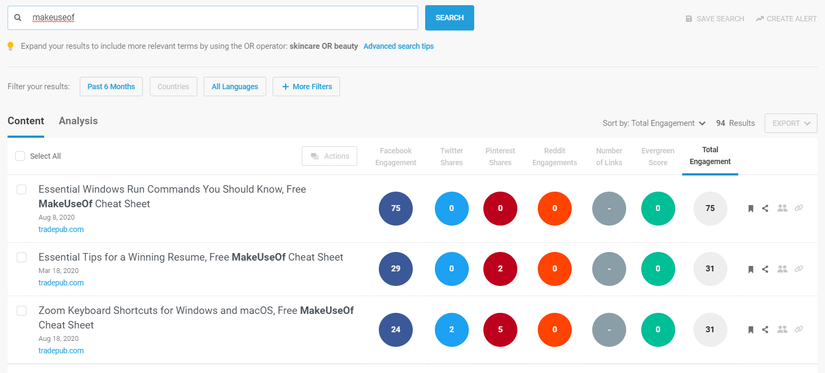The image size is (825, 373).
Task: Click the plus icon in More Filters
Action: click(285, 87)
